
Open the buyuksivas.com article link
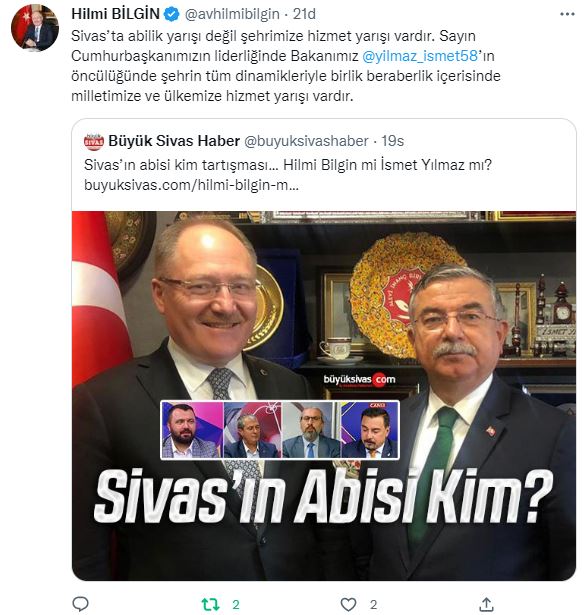click(x=191, y=185)
